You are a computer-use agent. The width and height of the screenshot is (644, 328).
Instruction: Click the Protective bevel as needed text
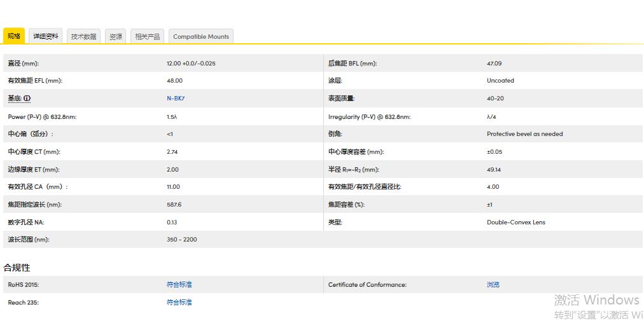click(x=524, y=134)
